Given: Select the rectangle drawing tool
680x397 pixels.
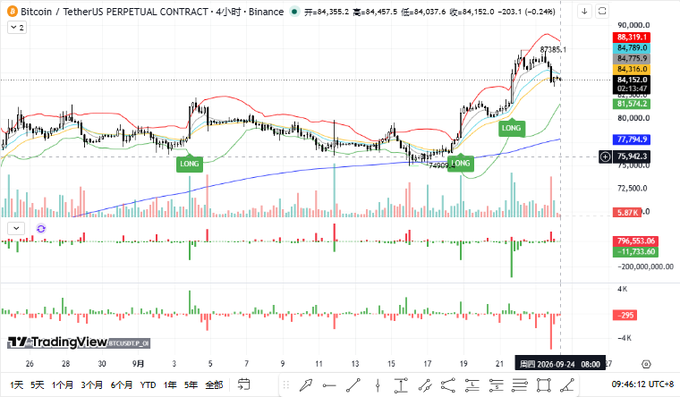Looking at the screenshot, I should pyautogui.click(x=543, y=385).
